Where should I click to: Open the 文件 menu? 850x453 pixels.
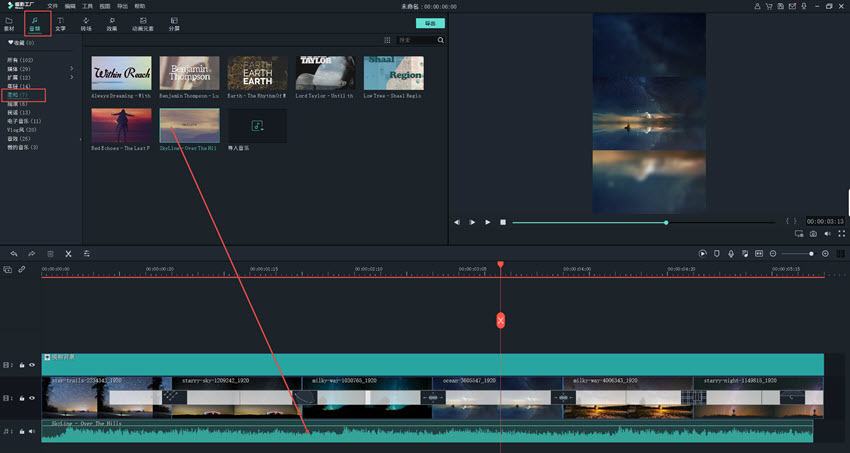tap(52, 6)
